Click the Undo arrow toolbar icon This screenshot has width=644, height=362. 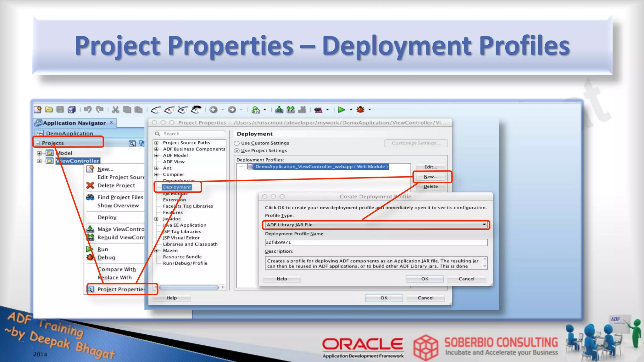pos(88,110)
